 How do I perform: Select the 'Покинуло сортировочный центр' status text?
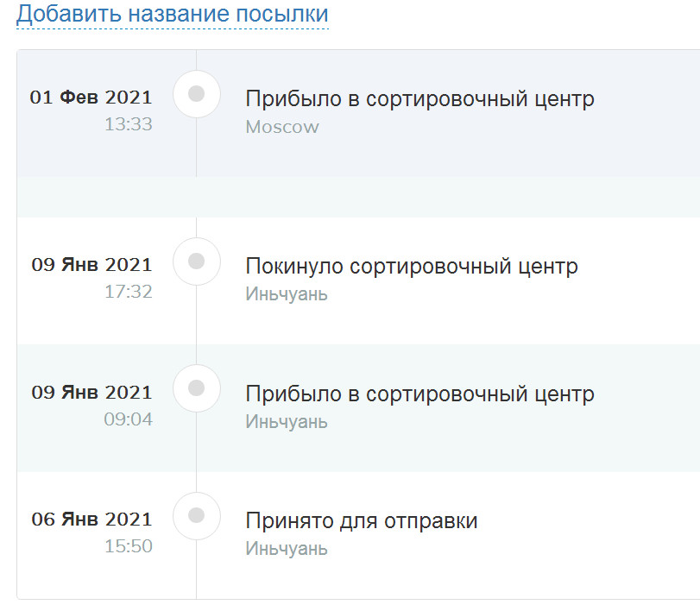(x=411, y=266)
